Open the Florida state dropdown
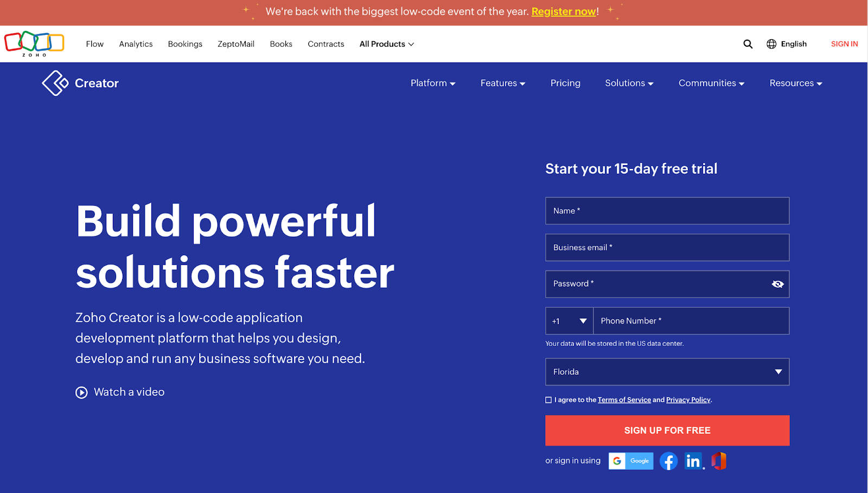Image resolution: width=868 pixels, height=493 pixels. [667, 372]
